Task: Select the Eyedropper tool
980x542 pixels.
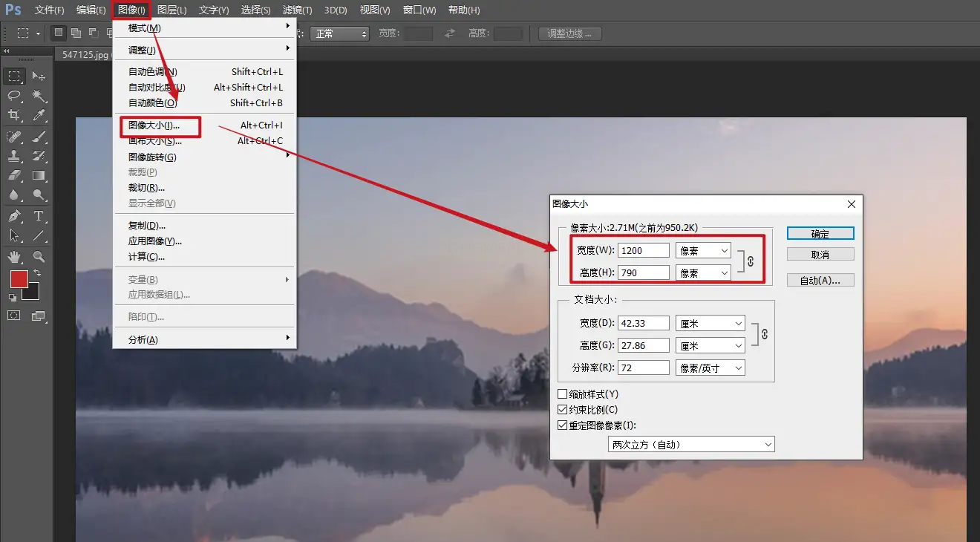Action: pos(39,115)
